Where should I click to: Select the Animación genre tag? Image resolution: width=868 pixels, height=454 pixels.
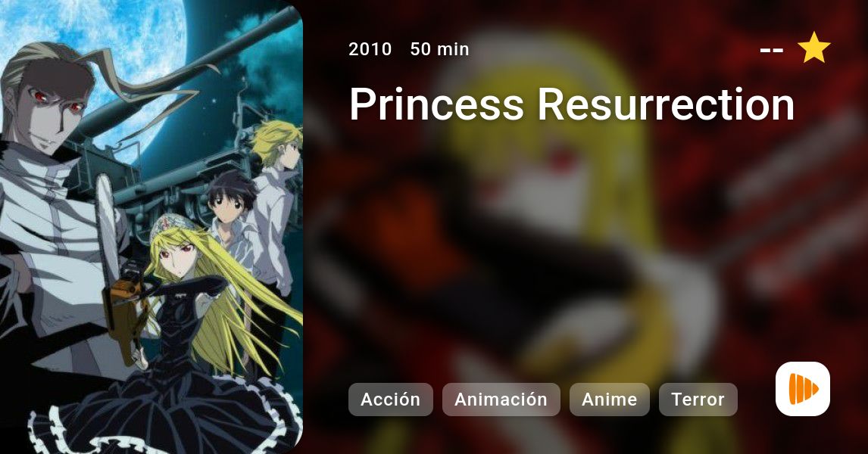coord(501,400)
